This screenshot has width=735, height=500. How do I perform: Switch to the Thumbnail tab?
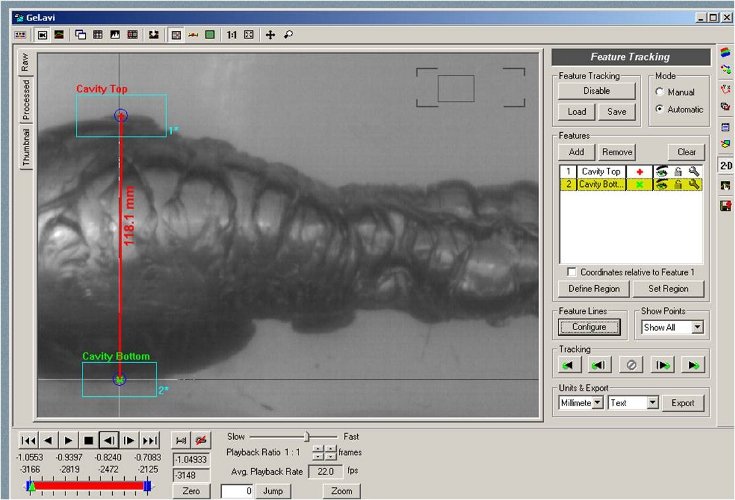tap(26, 147)
